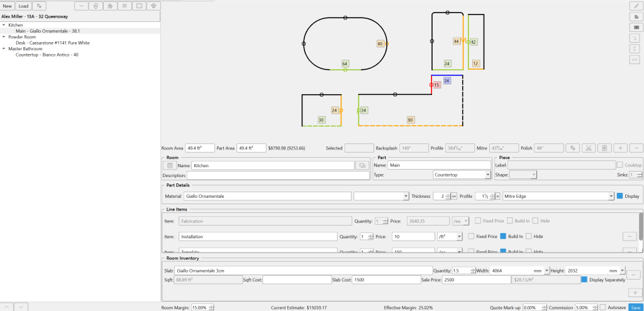Click the Save button
This screenshot has width=644, height=311.
click(635, 307)
